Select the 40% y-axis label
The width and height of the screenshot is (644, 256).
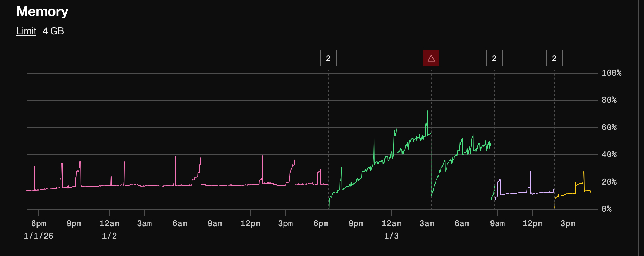click(609, 154)
